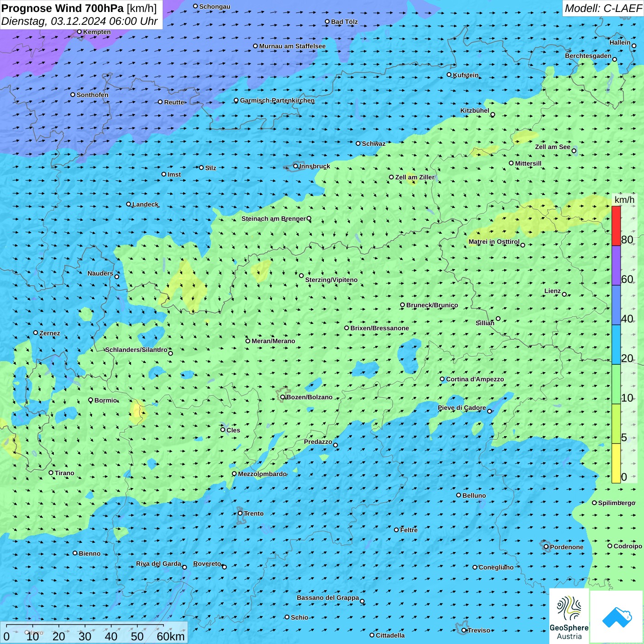Click the red segment of the wind legend
644x644 pixels.
616,226
